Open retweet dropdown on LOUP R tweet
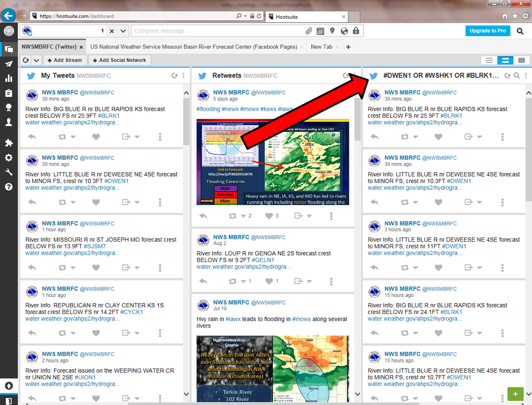Viewport: 532px width, 405px height. 243,282
